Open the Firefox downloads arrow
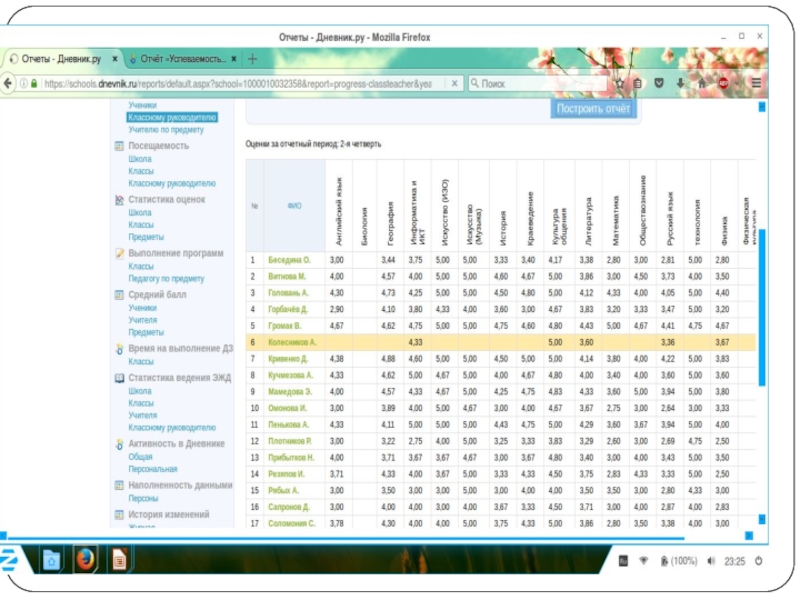Viewport: 800px width, 600px height. 680,84
